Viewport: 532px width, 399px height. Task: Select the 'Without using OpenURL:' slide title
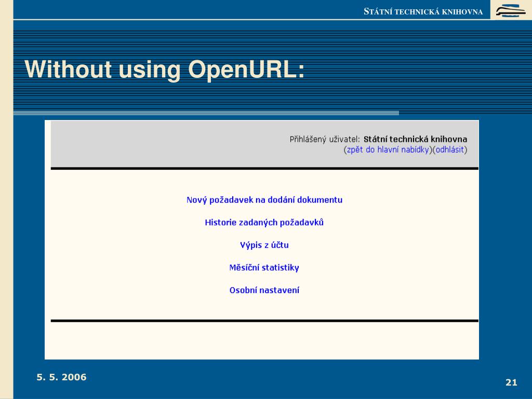point(165,70)
